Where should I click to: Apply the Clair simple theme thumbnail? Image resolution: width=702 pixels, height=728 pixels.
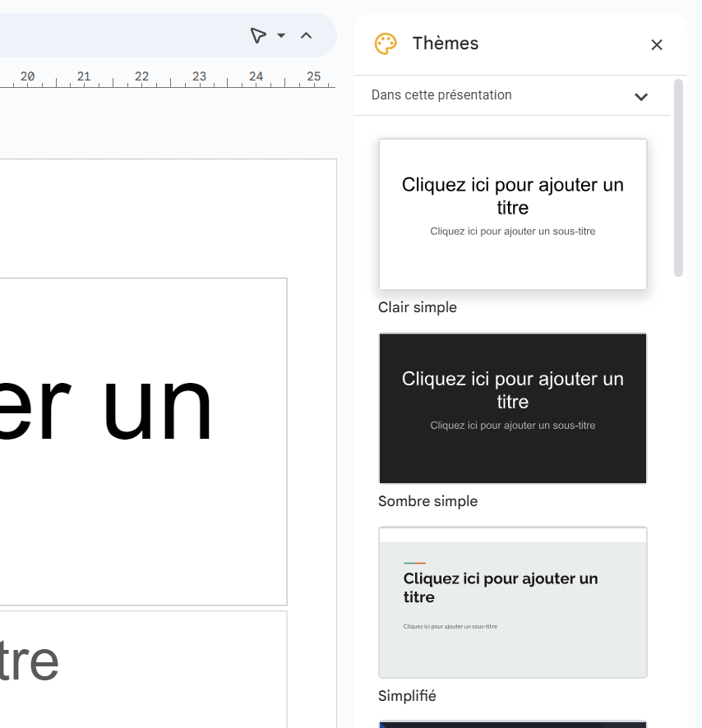512,214
